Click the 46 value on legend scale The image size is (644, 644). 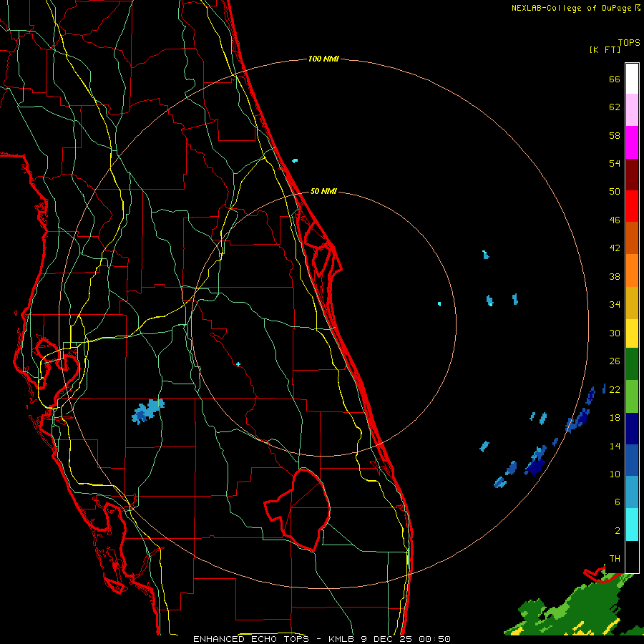tap(615, 220)
